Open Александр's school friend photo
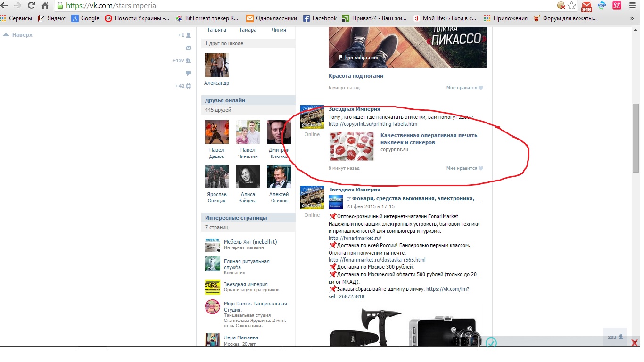The width and height of the screenshot is (644, 362). 217,65
